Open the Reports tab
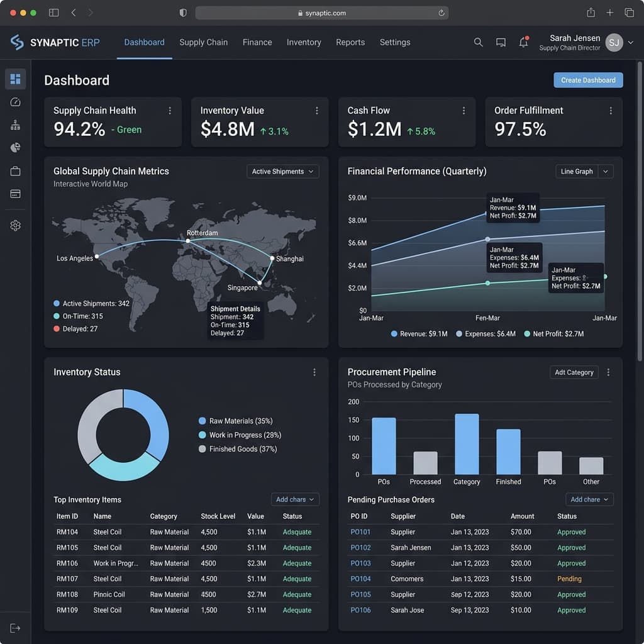Image resolution: width=644 pixels, height=644 pixels. (350, 42)
